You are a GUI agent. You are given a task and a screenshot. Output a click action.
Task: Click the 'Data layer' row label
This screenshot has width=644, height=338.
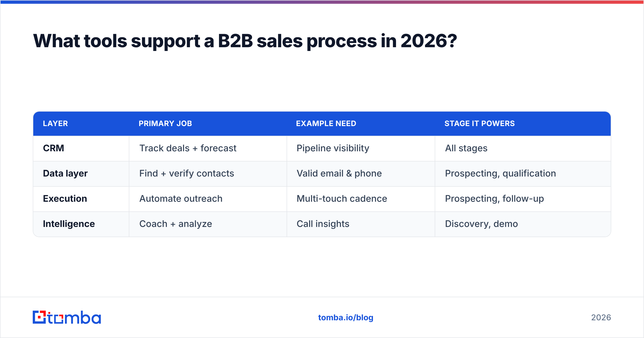(65, 174)
